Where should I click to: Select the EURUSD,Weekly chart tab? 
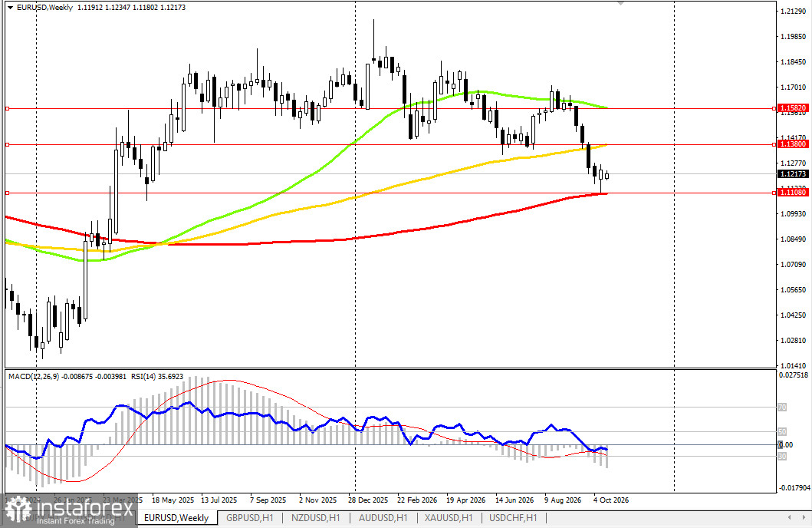(176, 517)
